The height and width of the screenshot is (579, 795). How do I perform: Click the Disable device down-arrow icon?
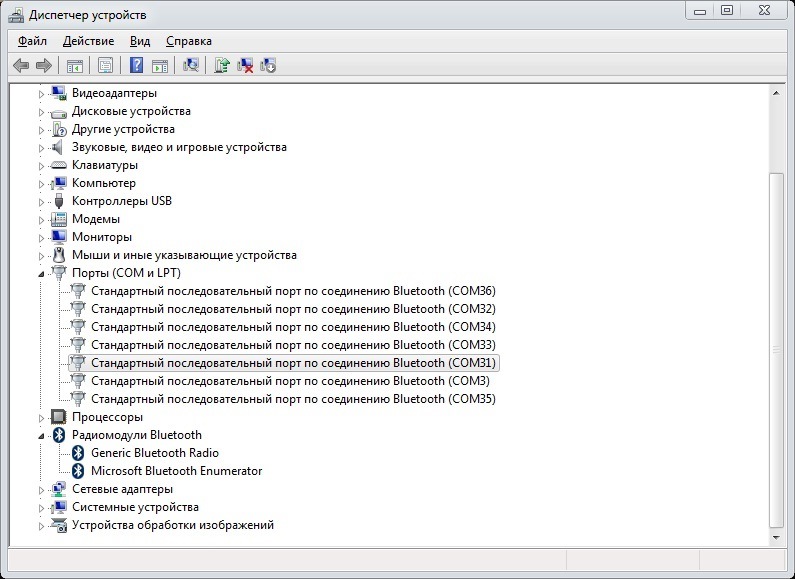(x=268, y=65)
